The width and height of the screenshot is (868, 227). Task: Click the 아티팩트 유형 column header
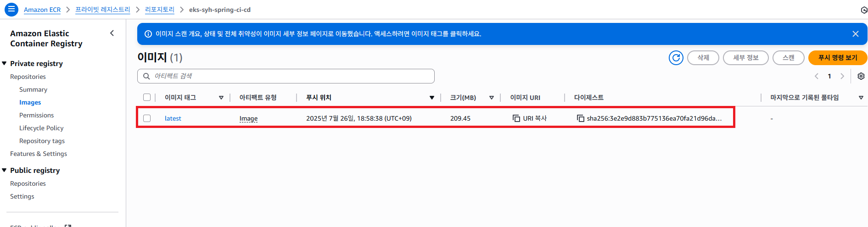point(258,98)
